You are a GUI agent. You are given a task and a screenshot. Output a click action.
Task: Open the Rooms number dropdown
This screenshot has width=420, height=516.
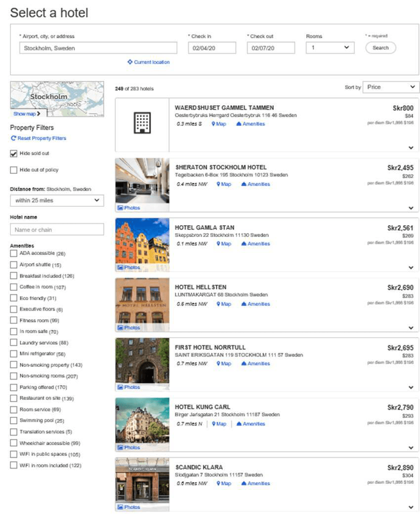[330, 48]
